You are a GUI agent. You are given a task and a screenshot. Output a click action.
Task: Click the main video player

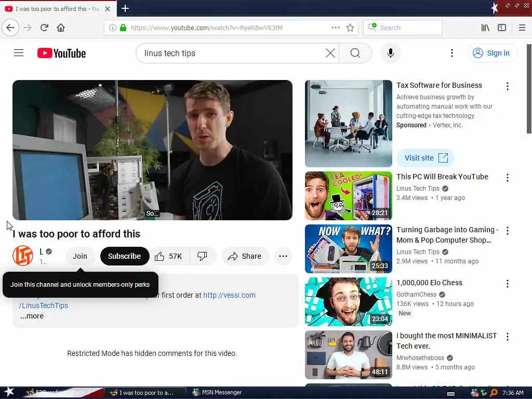pyautogui.click(x=152, y=150)
